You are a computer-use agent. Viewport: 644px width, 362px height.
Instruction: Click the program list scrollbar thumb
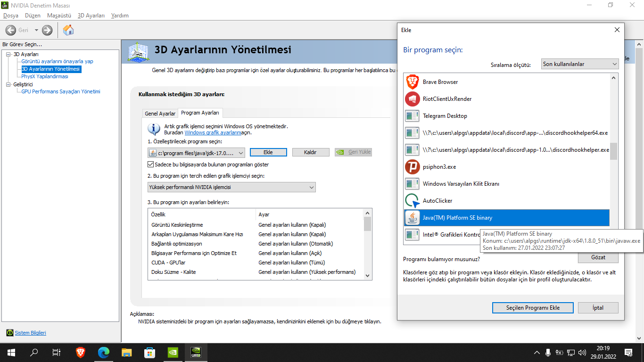coord(613,151)
